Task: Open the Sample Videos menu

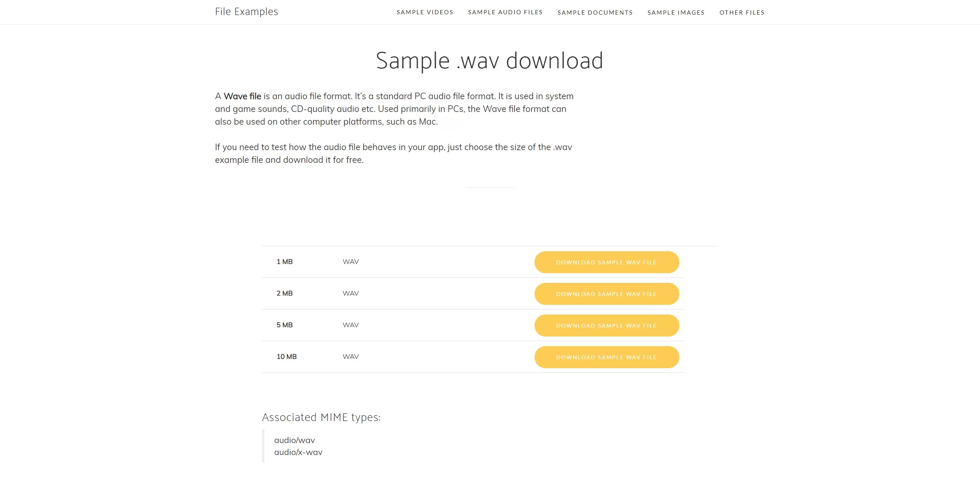Action: (425, 12)
